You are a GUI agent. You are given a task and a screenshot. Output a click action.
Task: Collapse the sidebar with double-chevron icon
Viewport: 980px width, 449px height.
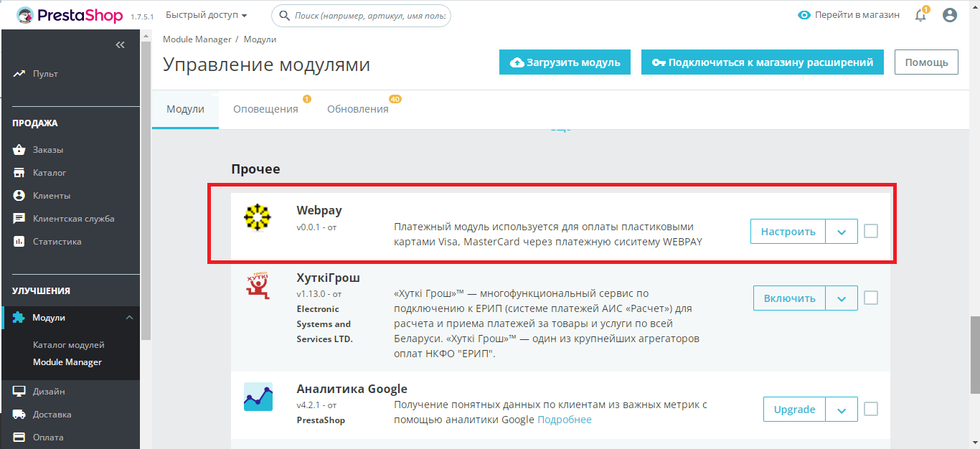coord(120,44)
